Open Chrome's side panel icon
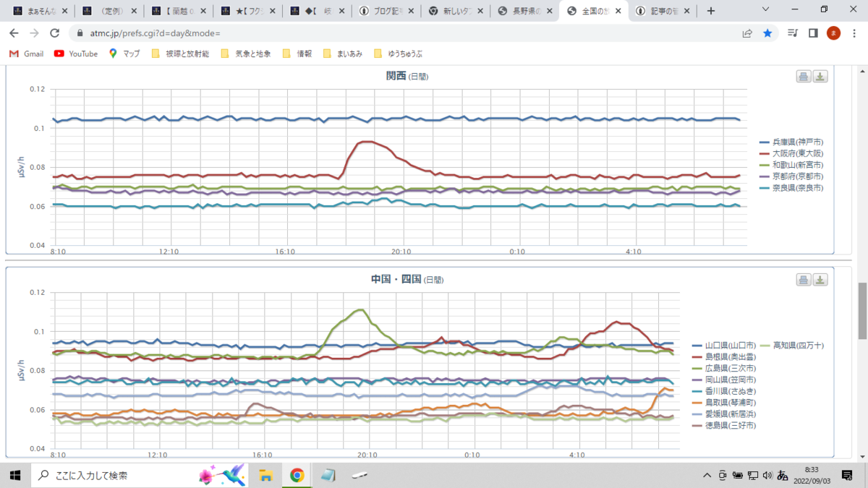Screen dimensions: 868x488 pos(813,33)
